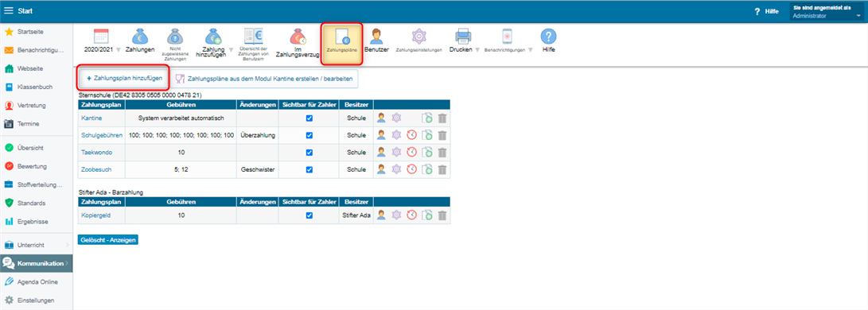Open user icon in Kantine row
The height and width of the screenshot is (310, 868).
381,118
